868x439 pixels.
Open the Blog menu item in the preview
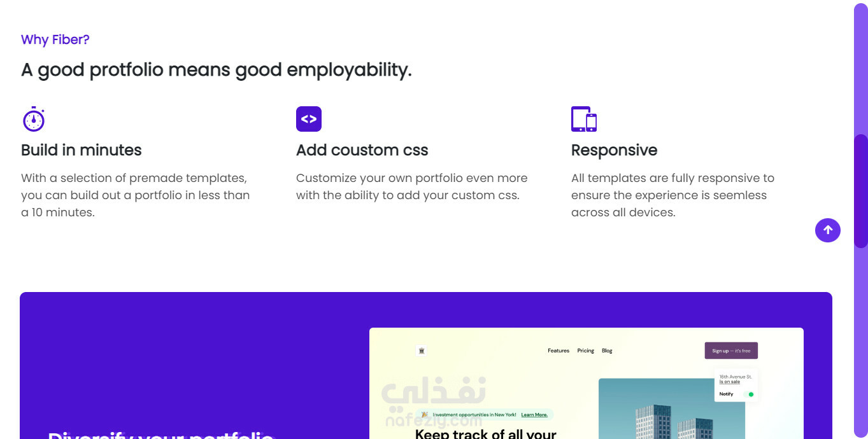(x=607, y=351)
